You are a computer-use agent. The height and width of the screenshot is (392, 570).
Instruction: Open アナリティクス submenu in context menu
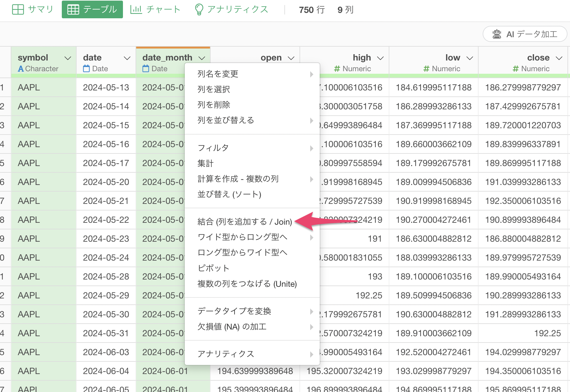click(x=252, y=354)
